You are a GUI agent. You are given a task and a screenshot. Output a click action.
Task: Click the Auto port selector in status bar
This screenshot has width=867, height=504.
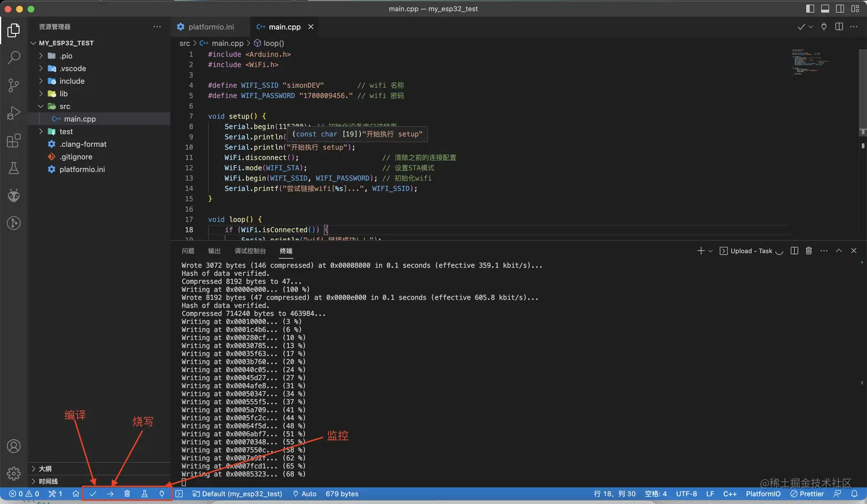[304, 494]
